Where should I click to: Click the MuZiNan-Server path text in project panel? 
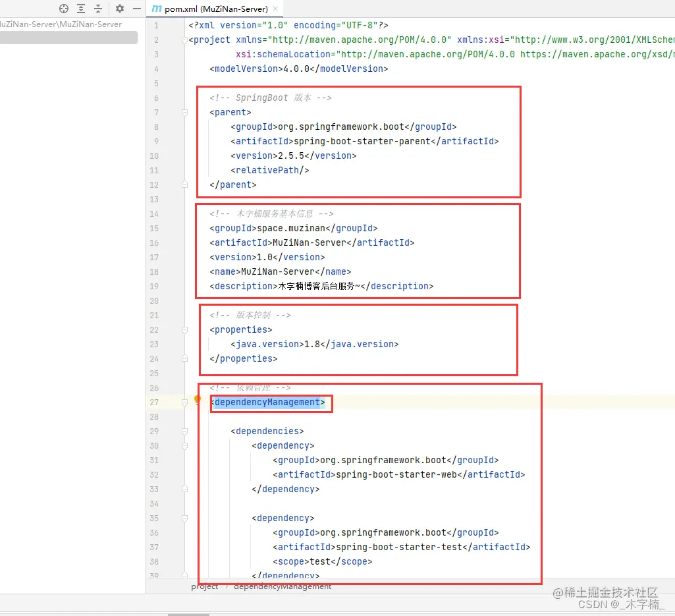61,24
